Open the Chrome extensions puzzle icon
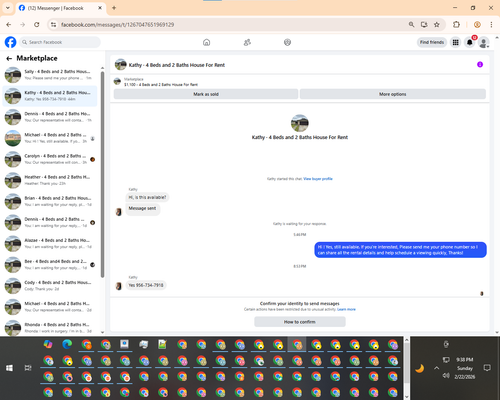The image size is (500, 400). pyautogui.click(x=456, y=24)
